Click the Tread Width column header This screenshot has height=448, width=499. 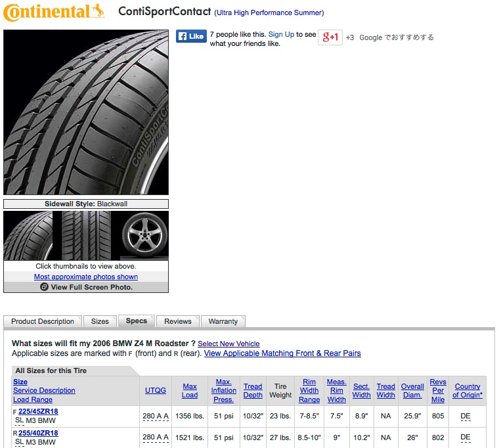point(385,391)
